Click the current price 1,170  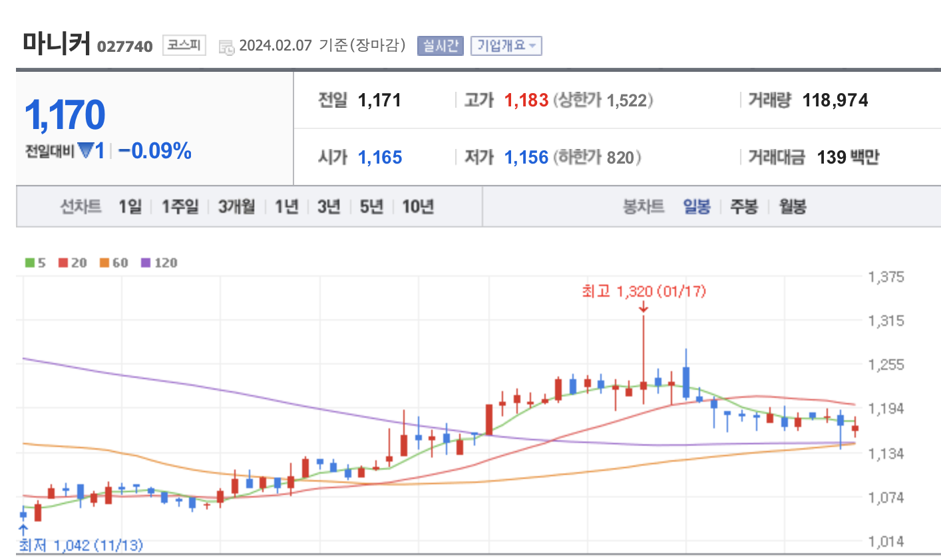point(65,115)
